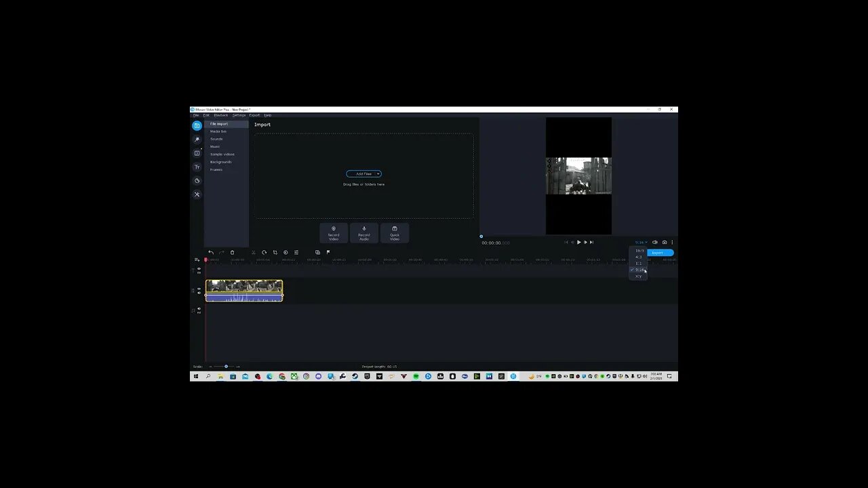Open Steam from the taskbar
The height and width of the screenshot is (488, 868).
(x=355, y=376)
